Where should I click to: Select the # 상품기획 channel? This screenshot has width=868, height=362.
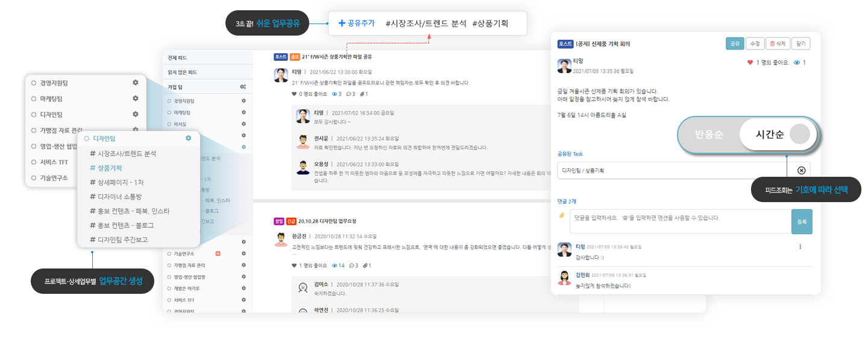[106, 168]
